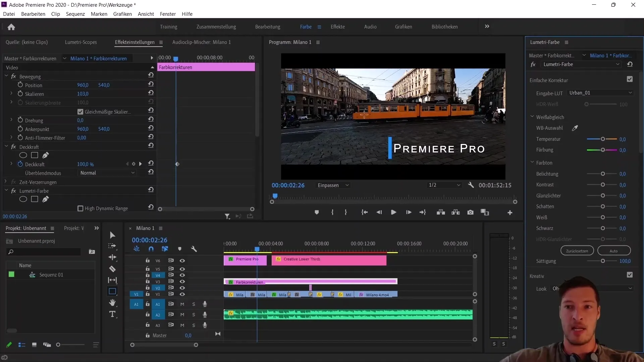
Task: Open the Lumetri-Scopes tab
Action: pyautogui.click(x=81, y=42)
